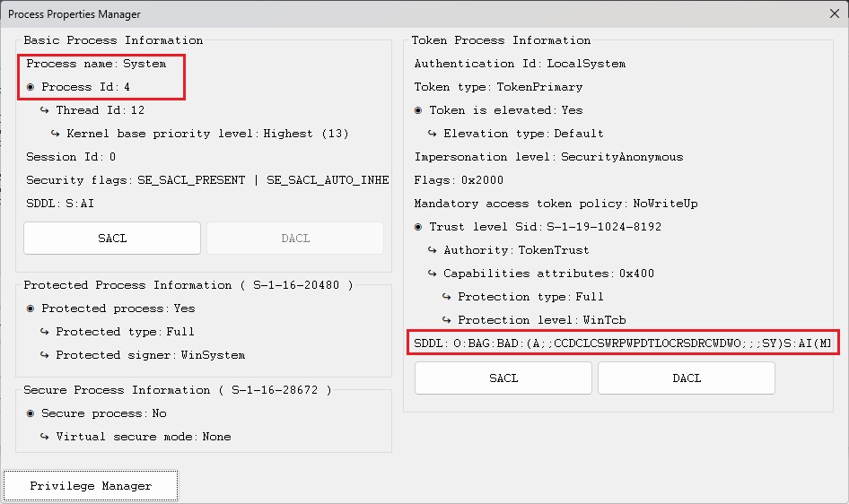Click the arrow icon beside Capabilities attributes
This screenshot has height=504, width=849.
[433, 274]
